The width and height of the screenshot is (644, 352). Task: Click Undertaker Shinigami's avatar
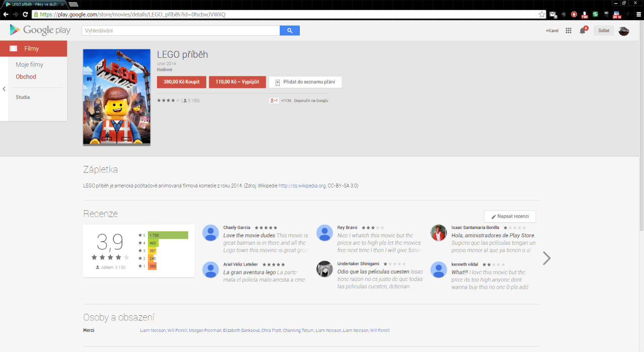(x=325, y=269)
